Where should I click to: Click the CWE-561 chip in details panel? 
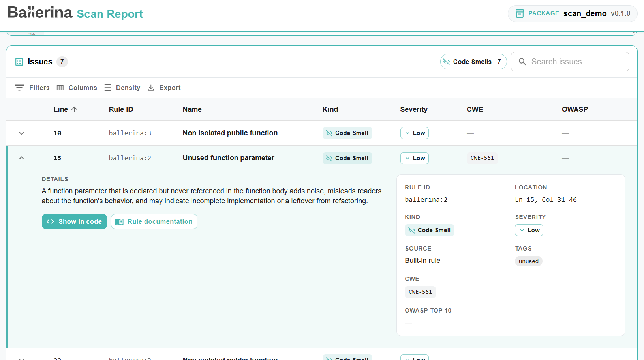pos(421,292)
